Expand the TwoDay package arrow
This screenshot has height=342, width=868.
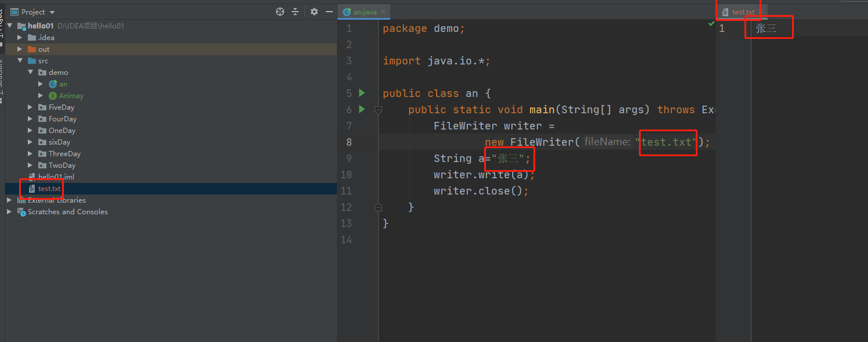(30, 165)
